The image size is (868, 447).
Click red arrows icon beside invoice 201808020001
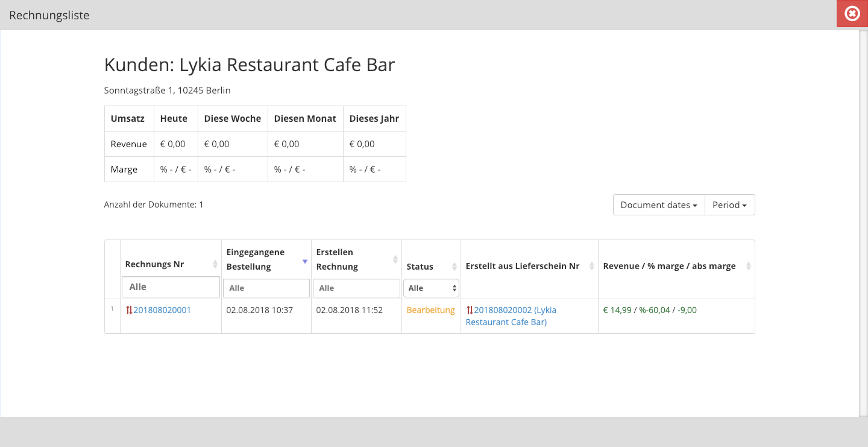(x=129, y=310)
